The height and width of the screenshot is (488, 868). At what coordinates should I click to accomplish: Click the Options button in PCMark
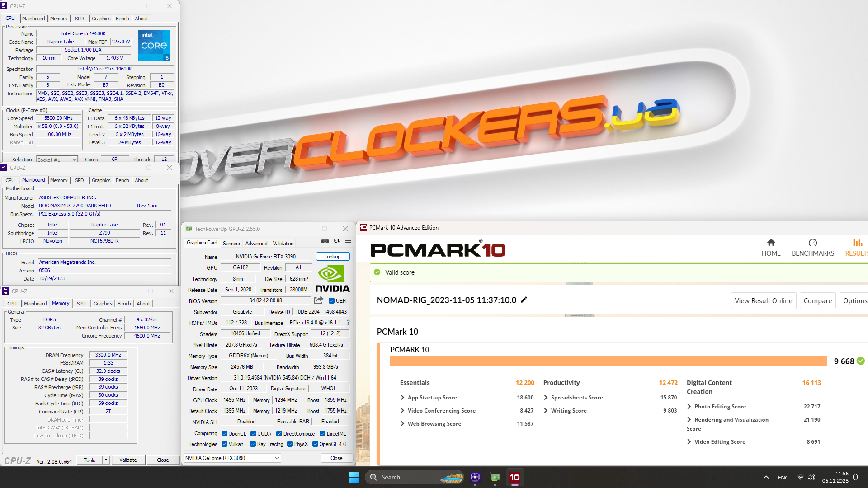[x=854, y=301]
